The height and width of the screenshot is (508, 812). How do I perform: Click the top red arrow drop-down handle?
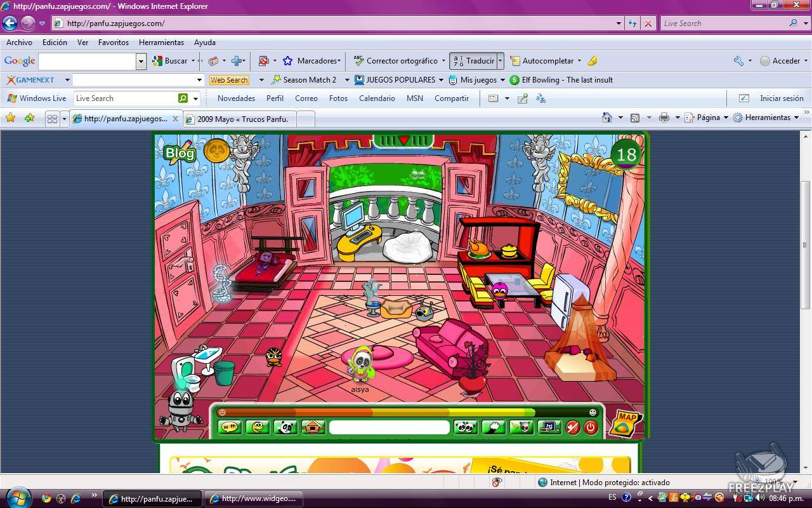(403, 140)
